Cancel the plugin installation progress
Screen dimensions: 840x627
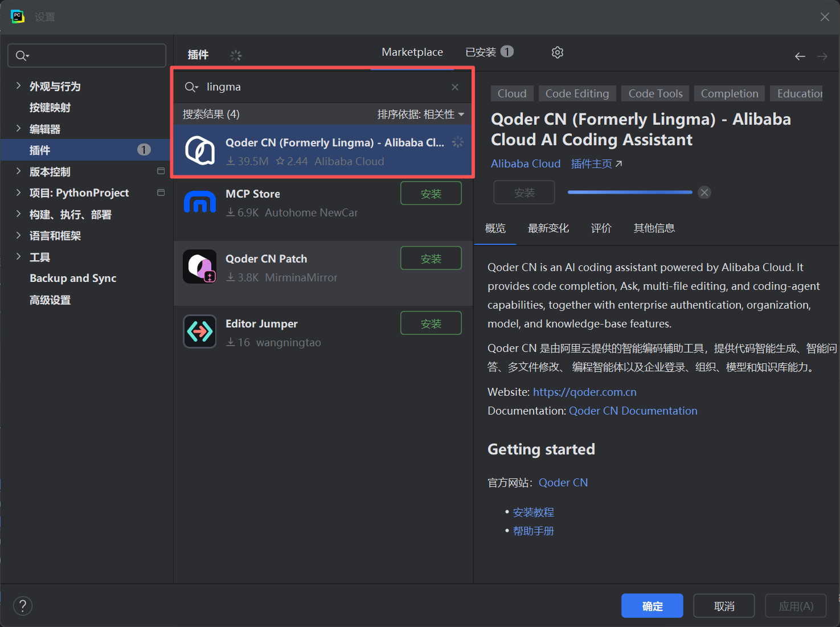(704, 192)
